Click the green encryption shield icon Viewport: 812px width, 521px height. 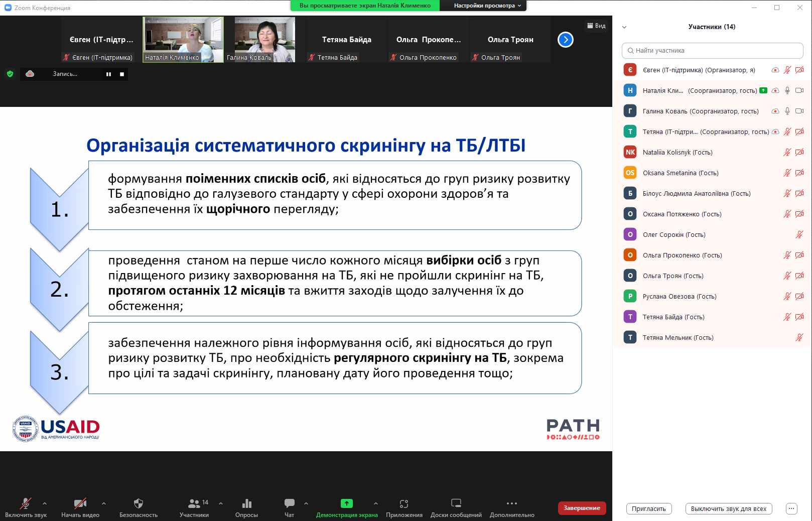(10, 74)
